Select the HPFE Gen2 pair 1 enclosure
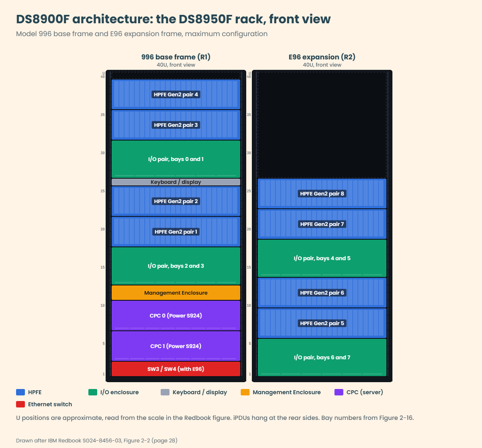Screen dimensions: 482x448 tap(176, 232)
